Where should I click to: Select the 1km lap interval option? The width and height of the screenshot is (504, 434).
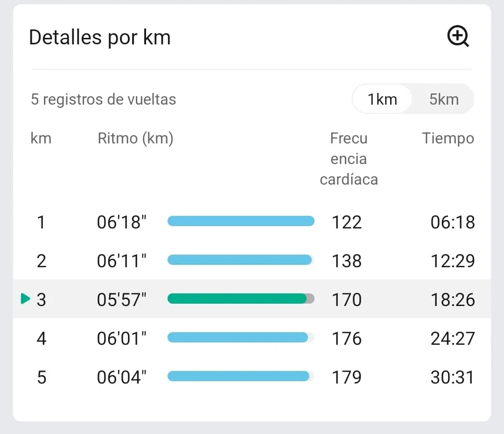coord(382,99)
